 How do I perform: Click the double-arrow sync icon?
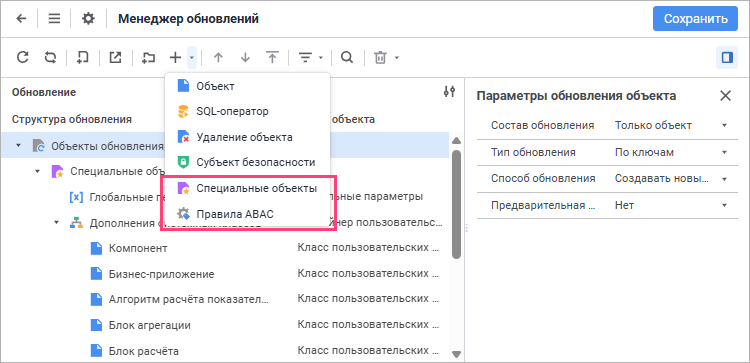coord(50,58)
